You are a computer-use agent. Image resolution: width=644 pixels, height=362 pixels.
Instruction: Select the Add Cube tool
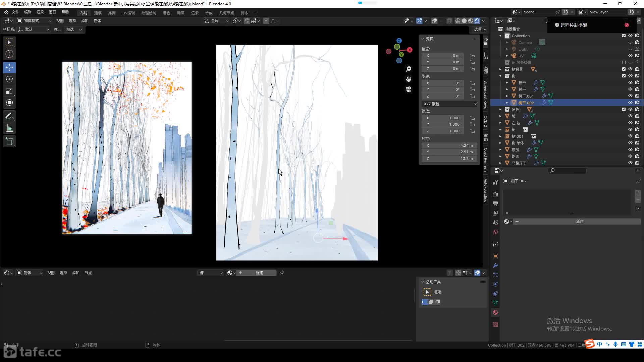point(9,141)
